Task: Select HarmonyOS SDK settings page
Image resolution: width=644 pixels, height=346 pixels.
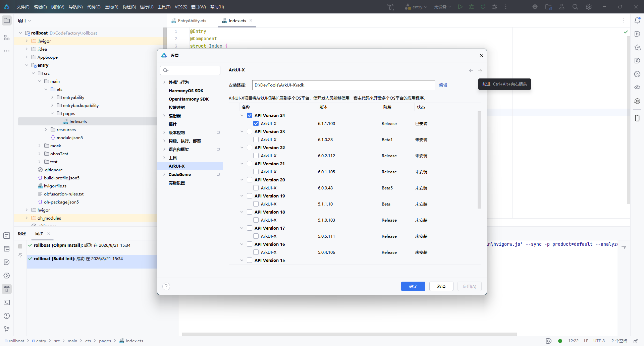Action: [186, 91]
